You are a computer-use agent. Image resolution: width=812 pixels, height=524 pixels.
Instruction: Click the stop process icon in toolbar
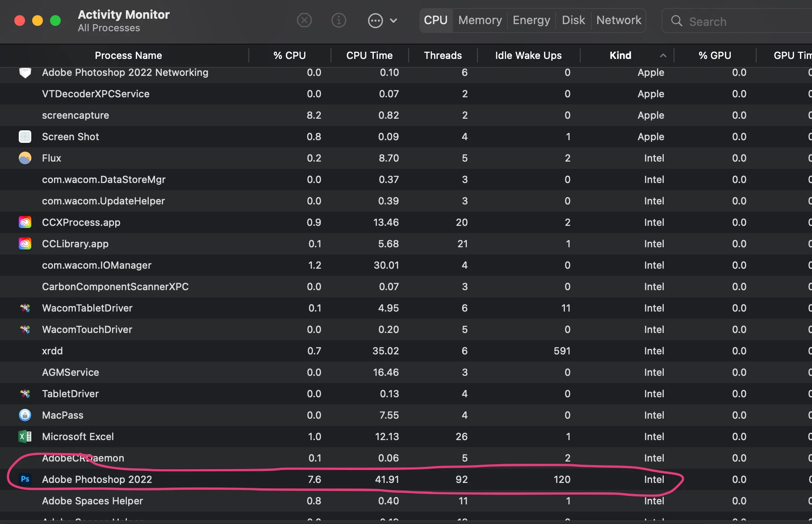pos(304,20)
